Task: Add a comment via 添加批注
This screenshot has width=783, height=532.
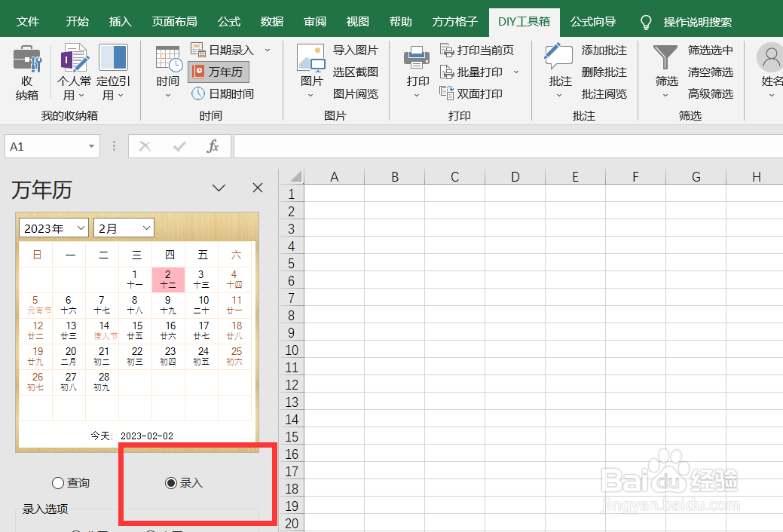Action: (x=603, y=50)
